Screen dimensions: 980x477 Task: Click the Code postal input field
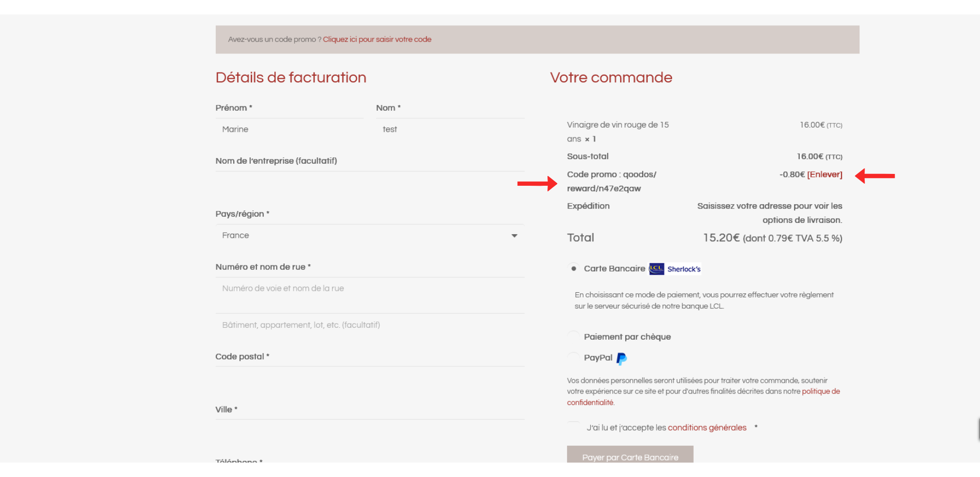pyautogui.click(x=369, y=378)
